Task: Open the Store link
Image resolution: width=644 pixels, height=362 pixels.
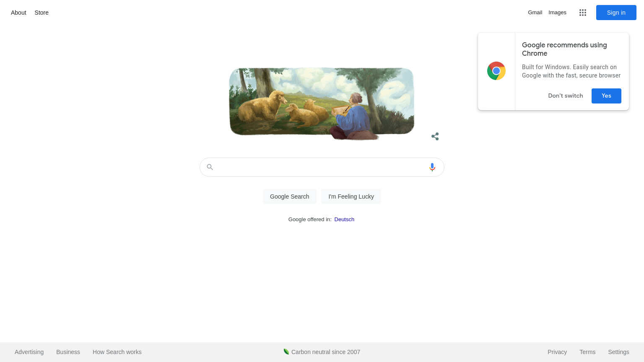Action: tap(42, 13)
